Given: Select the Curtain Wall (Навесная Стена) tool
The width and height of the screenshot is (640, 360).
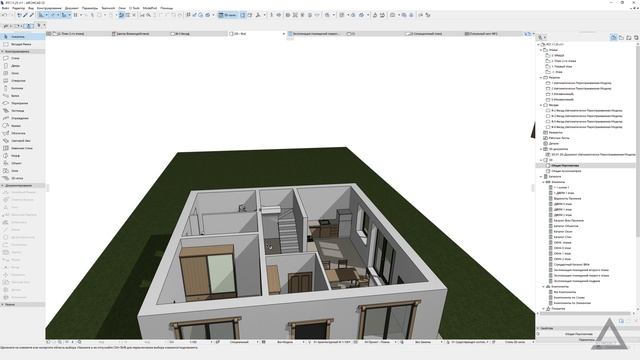Looking at the screenshot, I should [x=20, y=148].
